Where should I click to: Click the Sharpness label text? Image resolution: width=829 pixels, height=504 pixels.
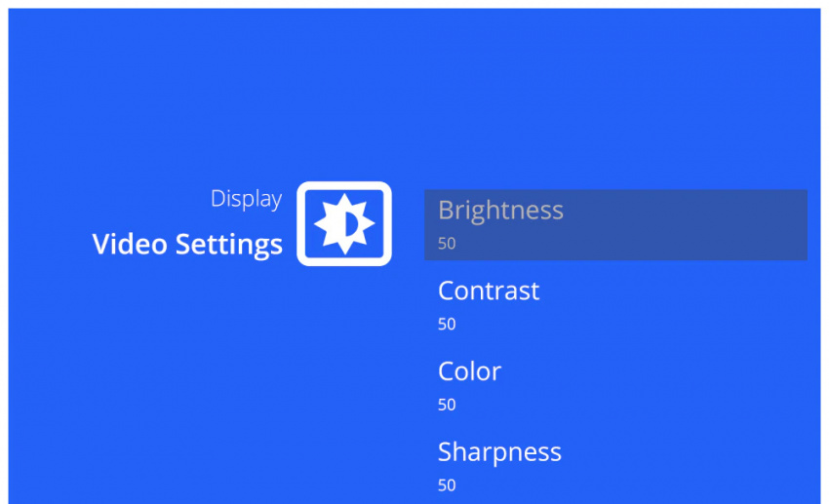pos(499,452)
